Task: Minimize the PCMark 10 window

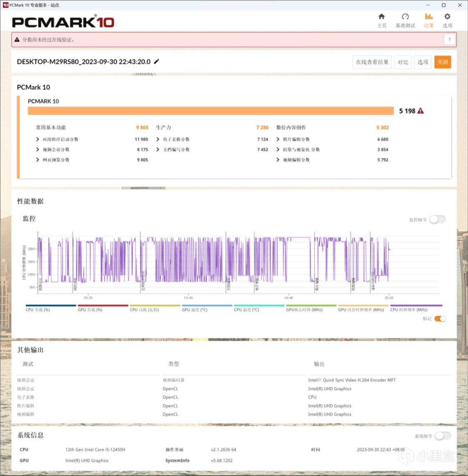Action: 428,5
